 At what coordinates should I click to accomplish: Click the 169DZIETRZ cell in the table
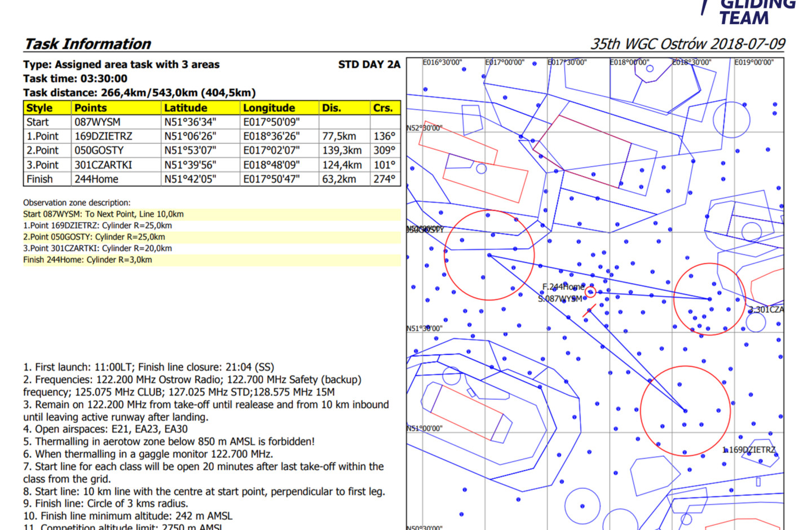tap(103, 136)
